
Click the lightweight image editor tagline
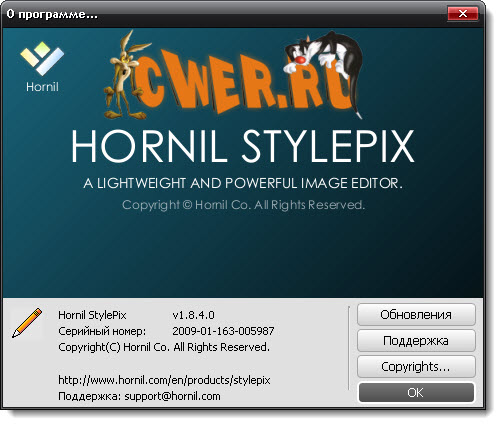(x=243, y=183)
